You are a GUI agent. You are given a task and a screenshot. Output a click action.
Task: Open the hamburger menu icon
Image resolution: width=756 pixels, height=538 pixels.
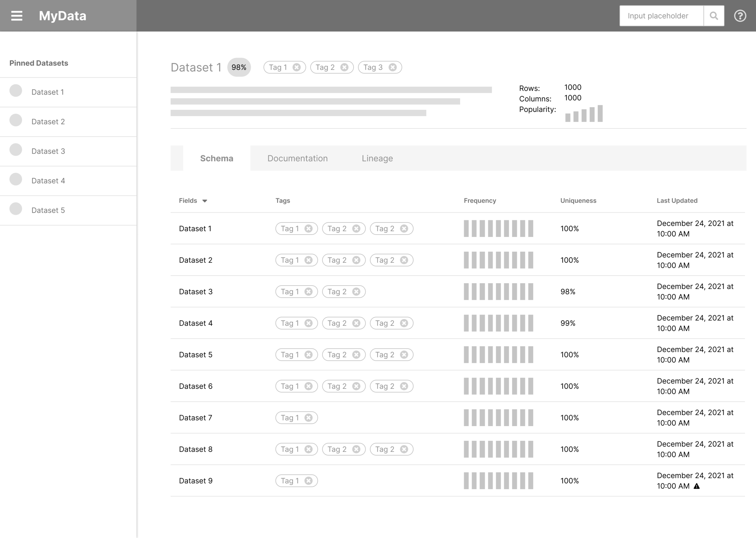tap(17, 15)
